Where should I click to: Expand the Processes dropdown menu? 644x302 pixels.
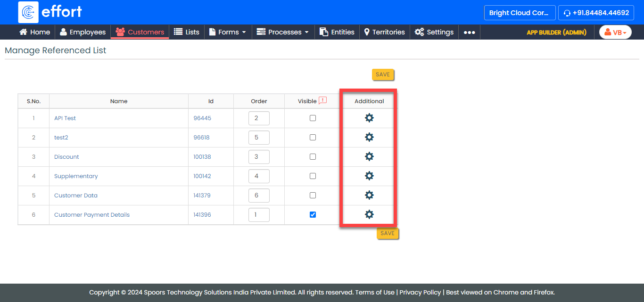tap(282, 32)
